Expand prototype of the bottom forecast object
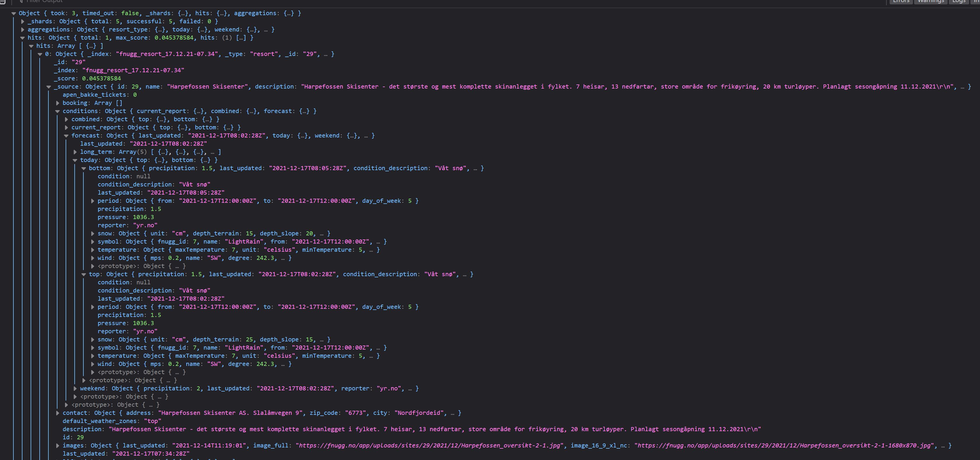Image resolution: width=980 pixels, height=460 pixels. [93, 266]
